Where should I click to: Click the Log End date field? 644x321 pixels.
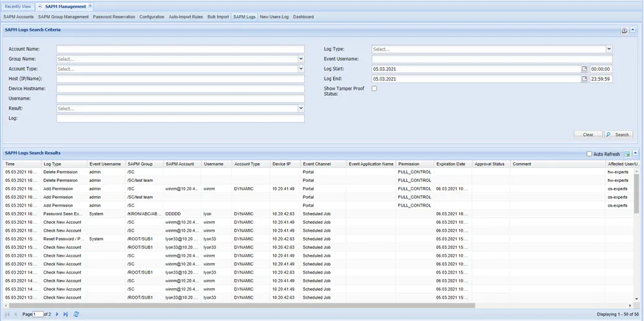pos(476,79)
